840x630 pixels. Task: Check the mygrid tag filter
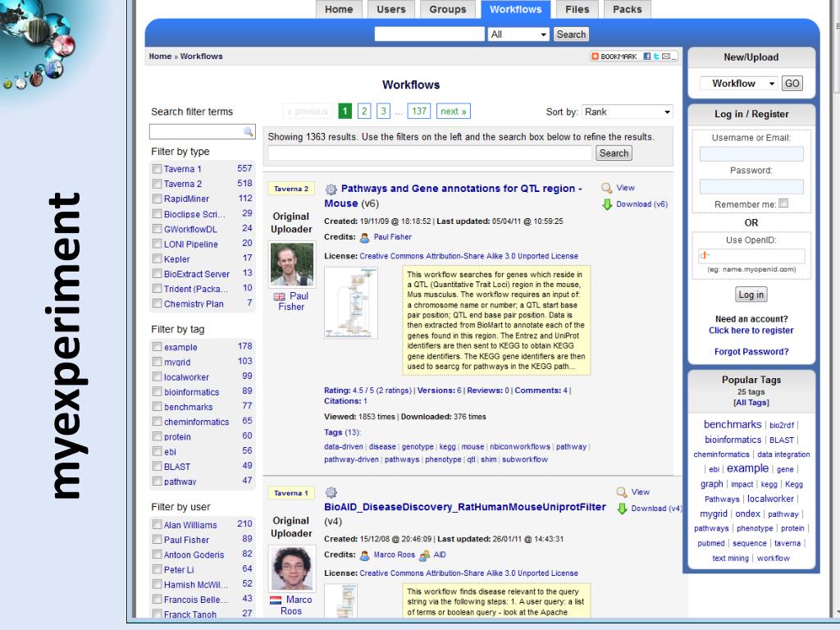pos(157,362)
